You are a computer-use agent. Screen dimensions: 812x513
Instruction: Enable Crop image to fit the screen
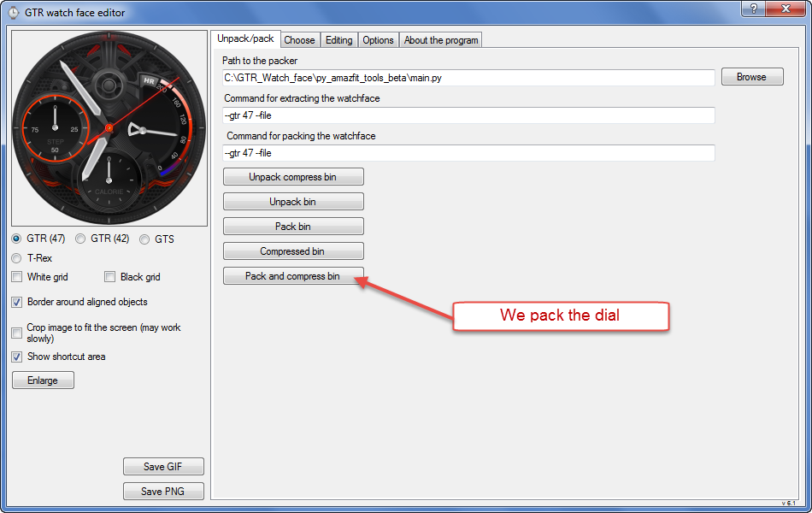[17, 333]
